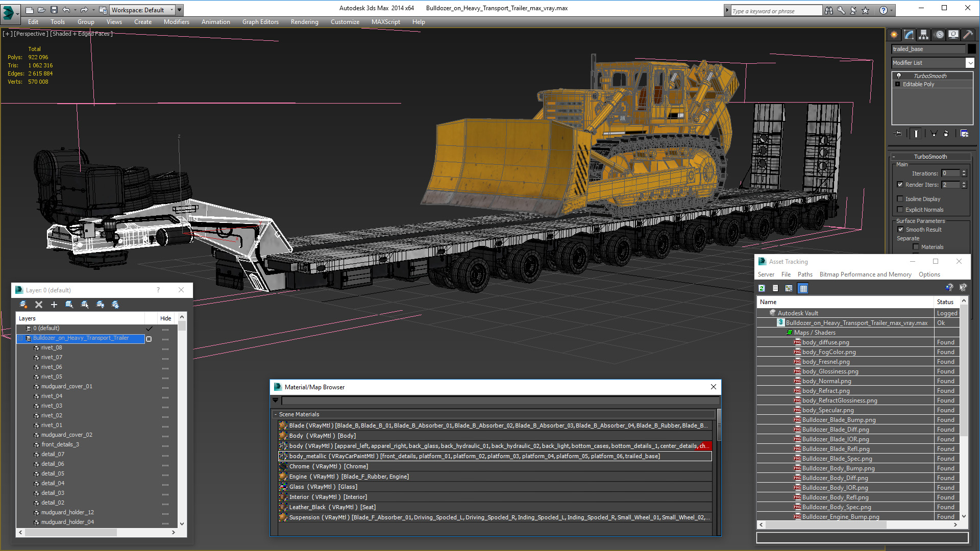Open the Modify command panel tab

pos(909,35)
